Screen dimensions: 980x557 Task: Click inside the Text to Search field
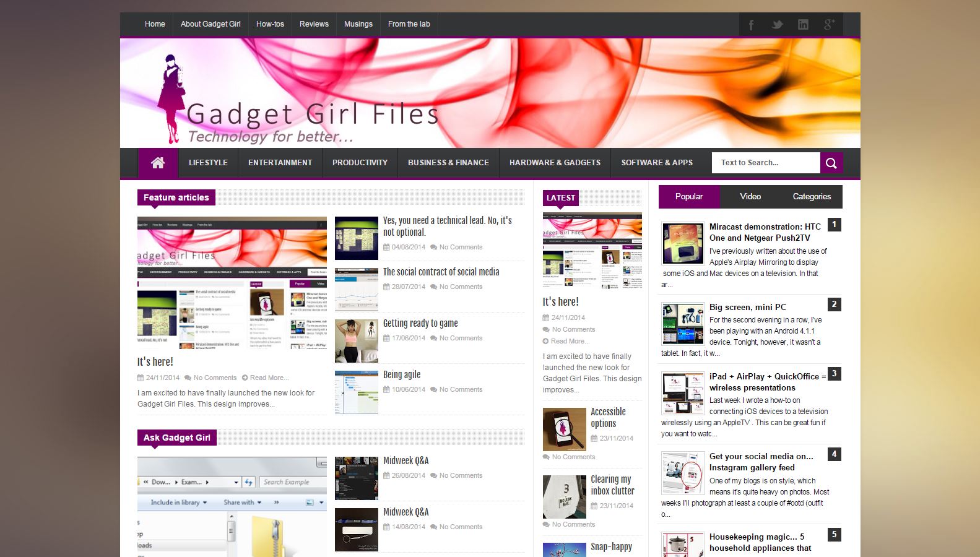766,163
